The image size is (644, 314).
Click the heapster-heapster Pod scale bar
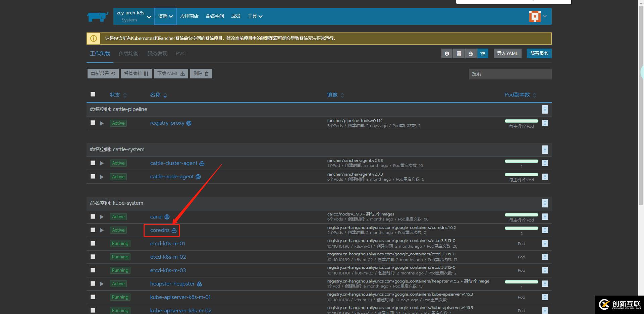(521, 282)
